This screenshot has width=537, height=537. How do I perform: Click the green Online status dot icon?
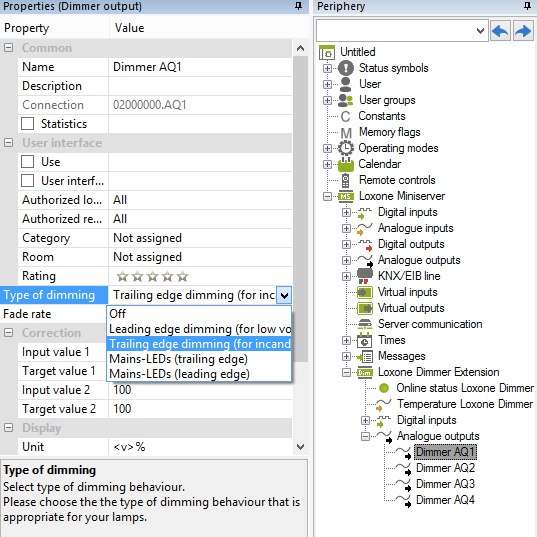384,388
